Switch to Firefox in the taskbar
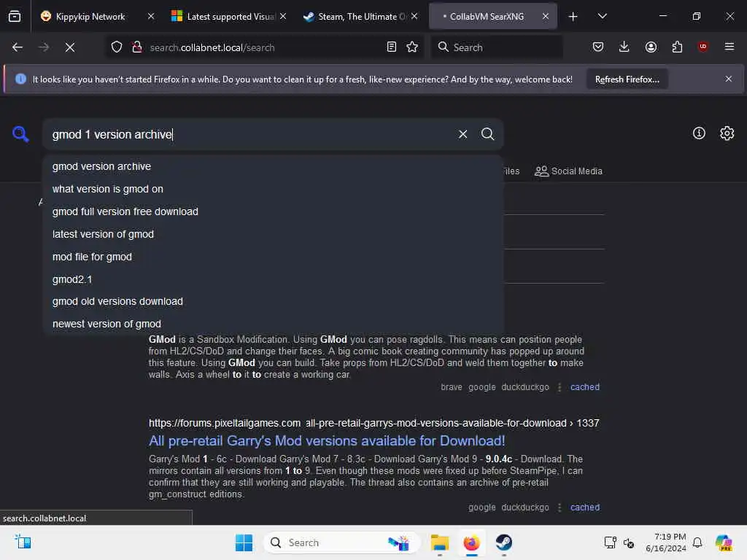 point(472,542)
